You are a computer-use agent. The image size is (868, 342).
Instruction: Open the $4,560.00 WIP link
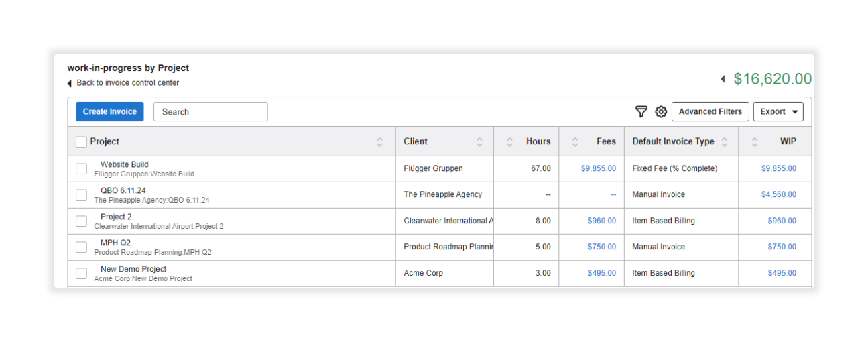pyautogui.click(x=778, y=194)
